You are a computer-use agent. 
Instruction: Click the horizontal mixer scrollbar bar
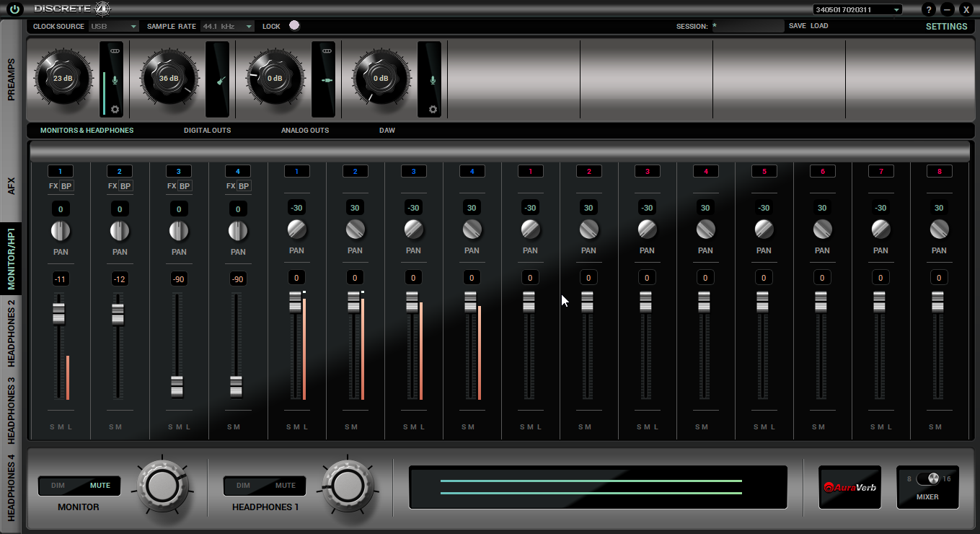coord(499,151)
